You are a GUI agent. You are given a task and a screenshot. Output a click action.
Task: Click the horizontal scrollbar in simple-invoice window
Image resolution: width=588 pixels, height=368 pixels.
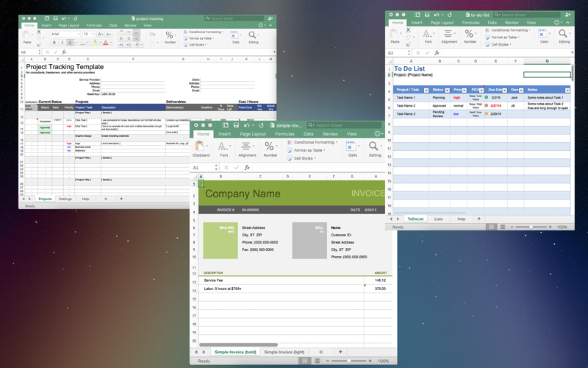[x=238, y=344]
